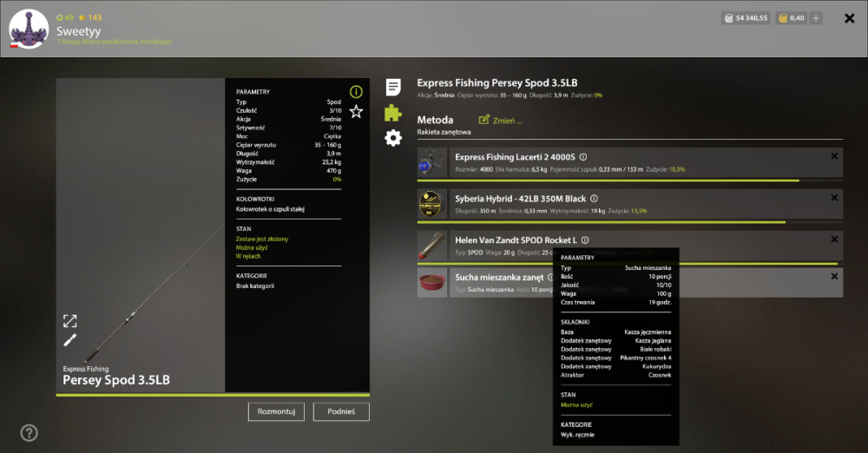This screenshot has width=868, height=453.
Task: Open the gear settings icon
Action: click(393, 138)
